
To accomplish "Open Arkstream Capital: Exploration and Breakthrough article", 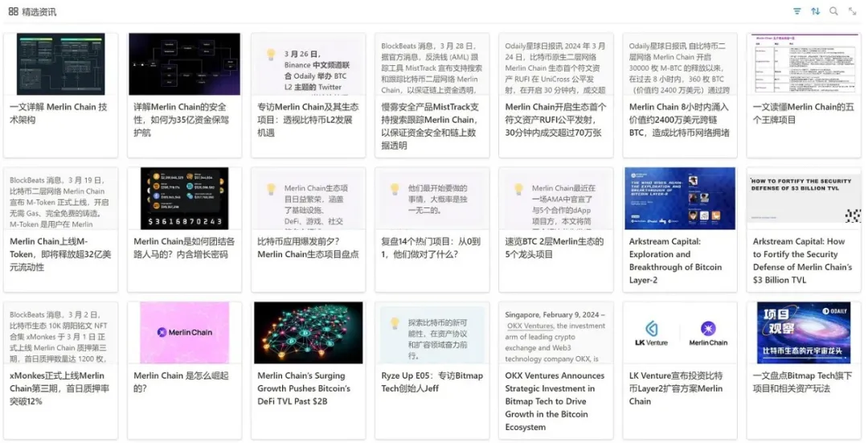I will tap(675, 260).
